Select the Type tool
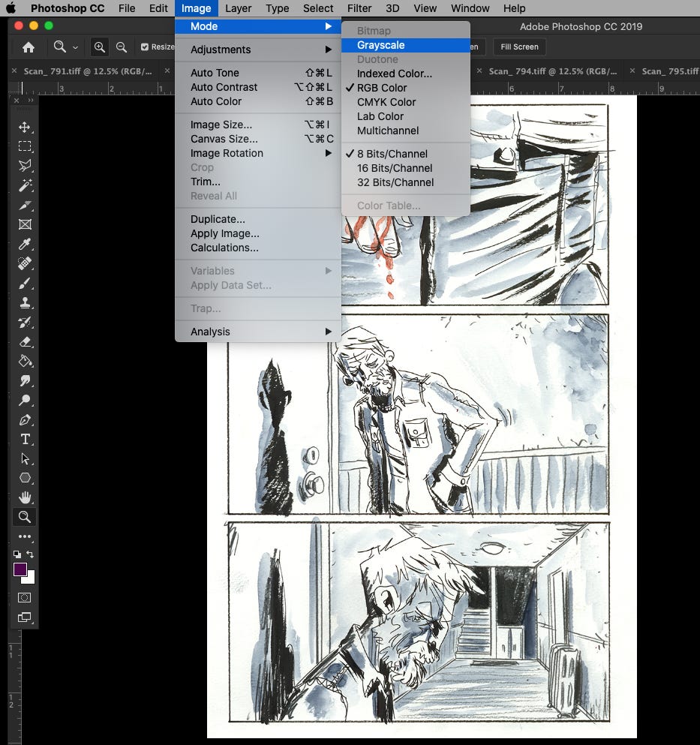The height and width of the screenshot is (745, 700). click(x=25, y=440)
